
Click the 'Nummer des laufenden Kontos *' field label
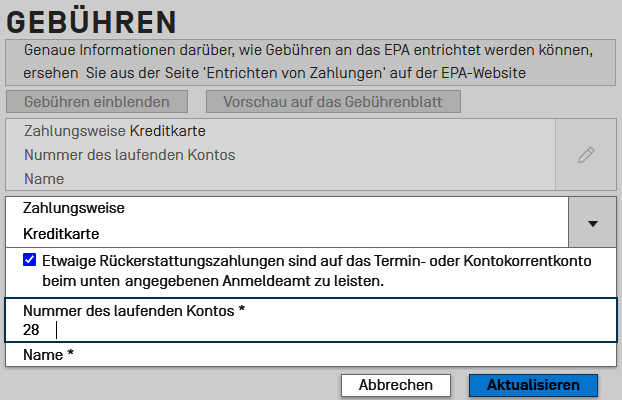134,311
